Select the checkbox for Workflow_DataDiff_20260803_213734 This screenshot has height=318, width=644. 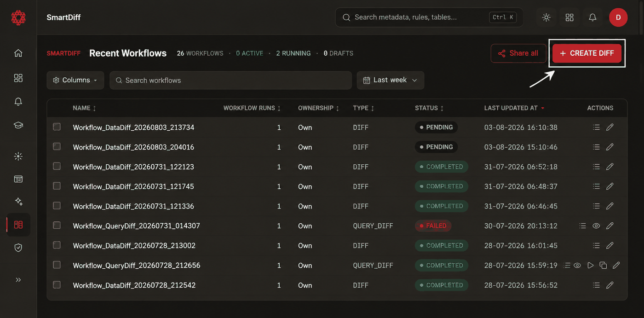(57, 127)
